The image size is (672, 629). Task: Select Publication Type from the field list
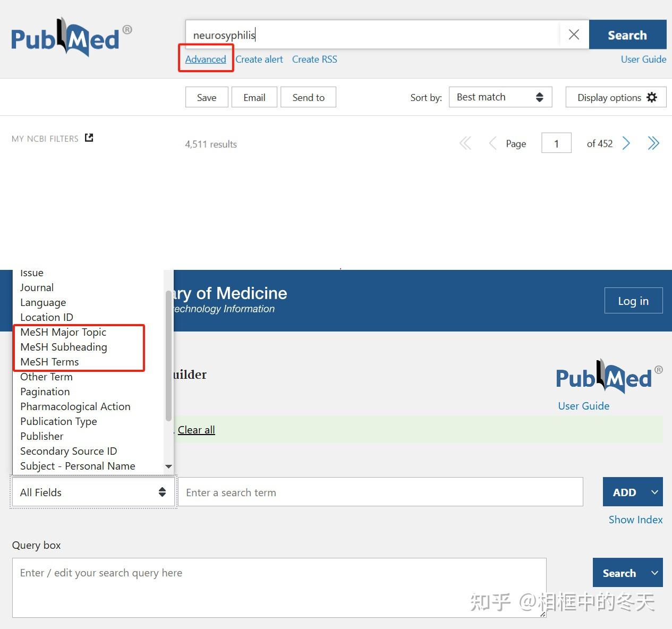tap(58, 421)
